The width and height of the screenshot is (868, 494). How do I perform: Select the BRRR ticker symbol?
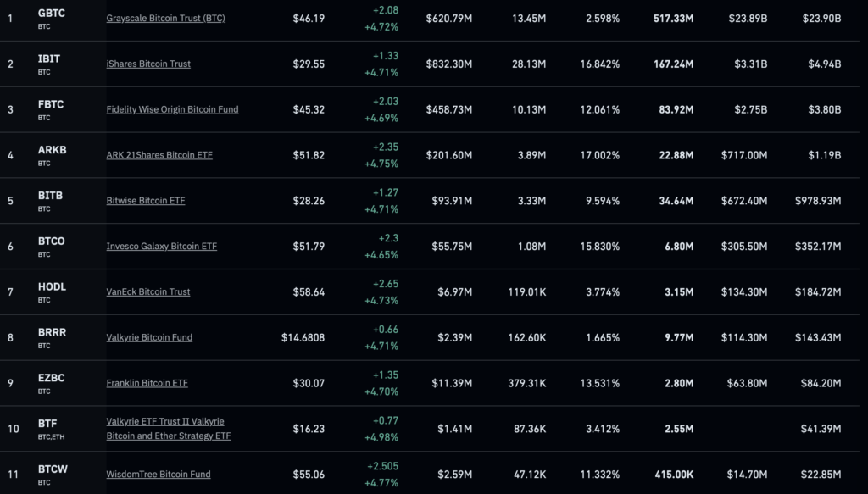[x=52, y=332]
